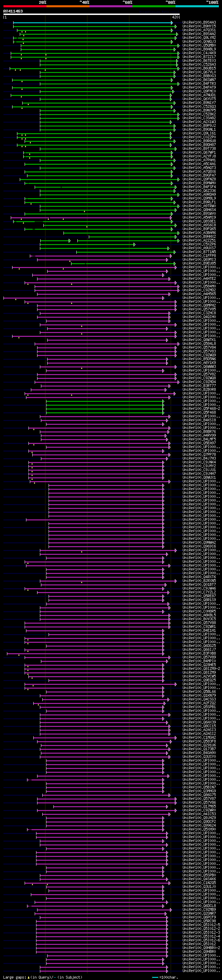
Task: Select hit UniRef100_C3SA82
Action: tap(199, 118)
